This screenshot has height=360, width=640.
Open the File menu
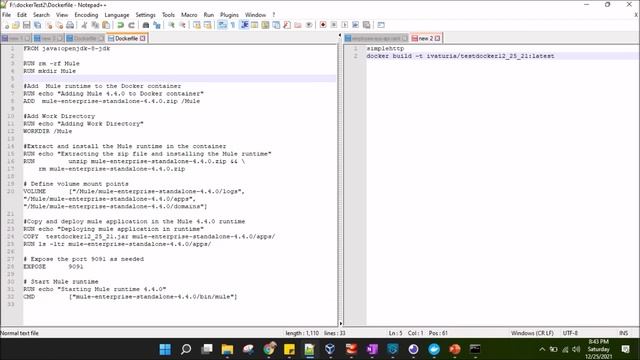tap(7, 15)
